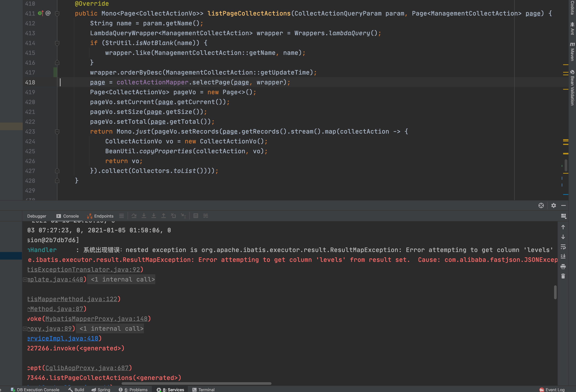Click the Step Over icon in debugger toolbar

pos(134,216)
